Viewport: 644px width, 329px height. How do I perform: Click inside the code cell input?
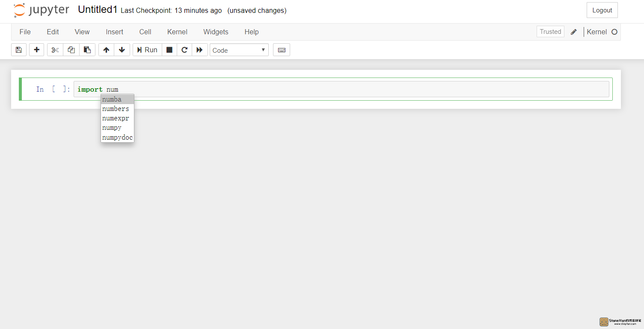click(341, 89)
